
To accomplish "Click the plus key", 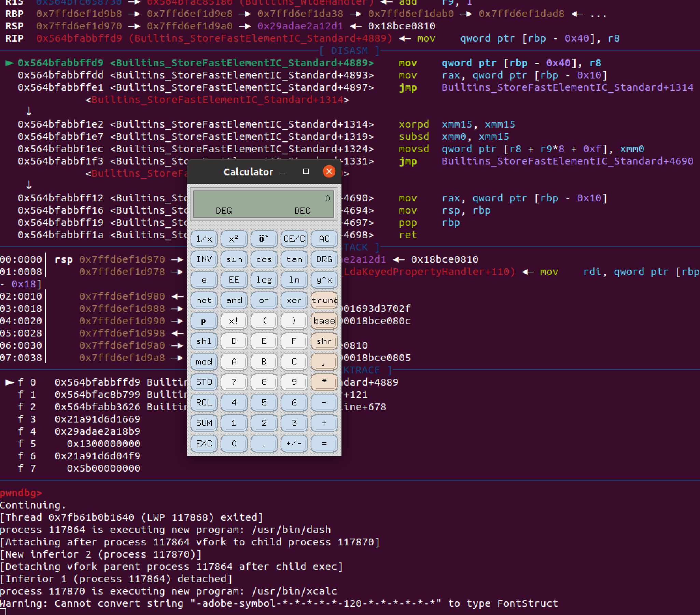I will 324,423.
